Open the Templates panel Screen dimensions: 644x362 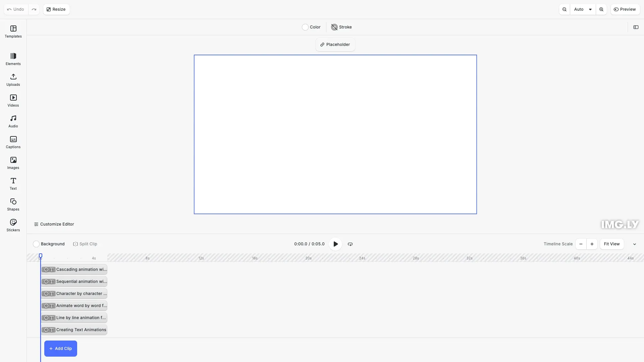pyautogui.click(x=13, y=32)
